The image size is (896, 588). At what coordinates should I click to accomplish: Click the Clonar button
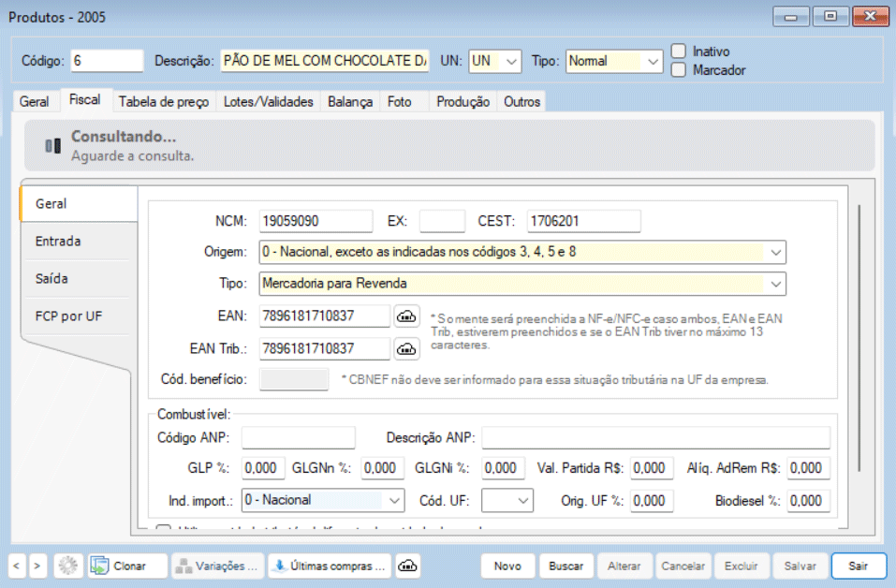[127, 566]
